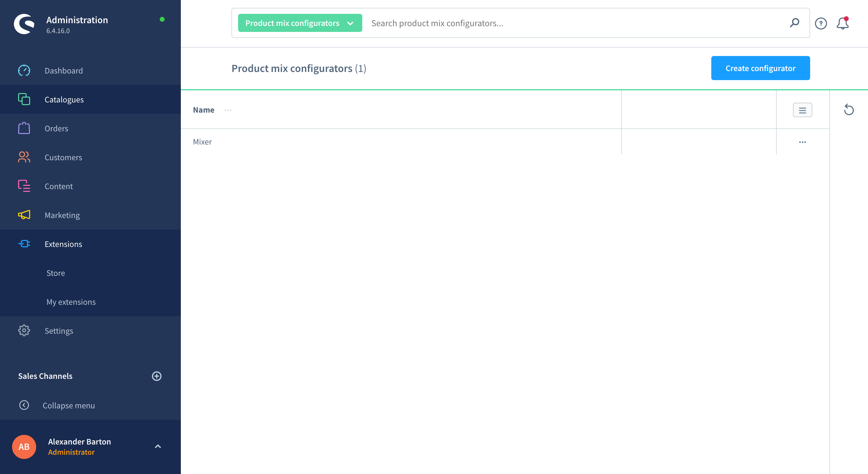Select the My extensions menu item
868x474 pixels.
tap(71, 302)
